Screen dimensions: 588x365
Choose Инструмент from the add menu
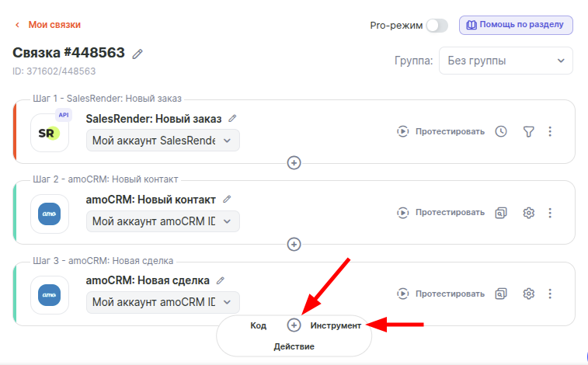pyautogui.click(x=336, y=325)
